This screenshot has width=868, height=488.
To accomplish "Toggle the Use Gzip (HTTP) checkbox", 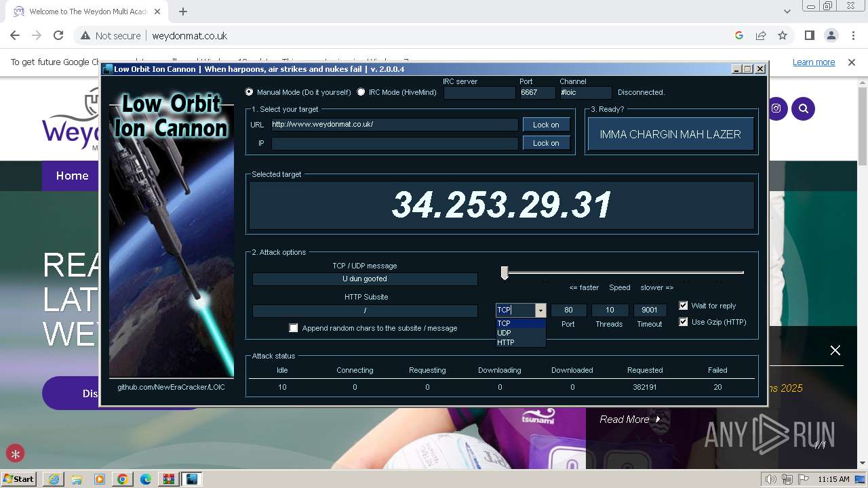I will 684,322.
